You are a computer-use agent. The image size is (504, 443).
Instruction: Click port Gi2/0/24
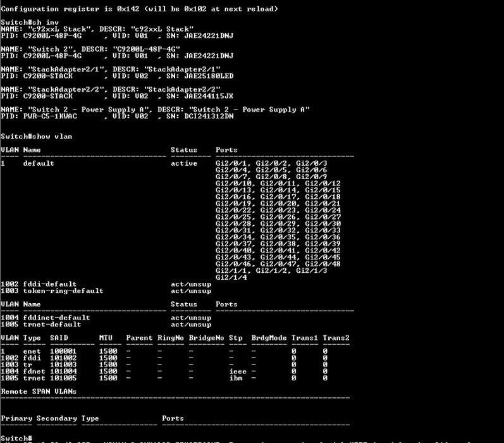[x=323, y=210]
